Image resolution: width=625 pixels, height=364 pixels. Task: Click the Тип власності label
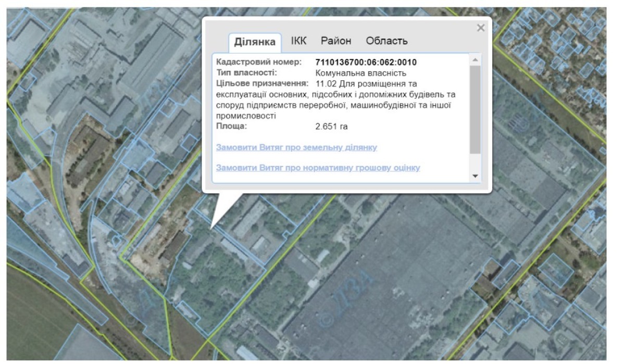(x=246, y=73)
